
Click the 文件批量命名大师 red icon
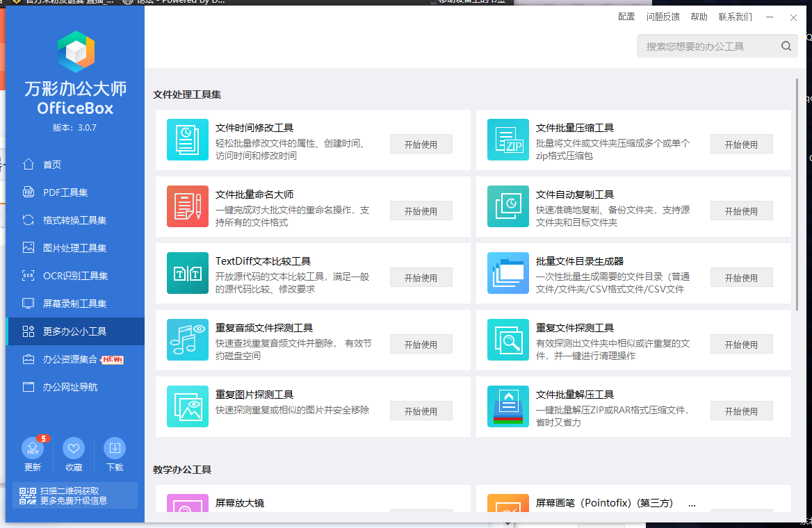pyautogui.click(x=188, y=206)
